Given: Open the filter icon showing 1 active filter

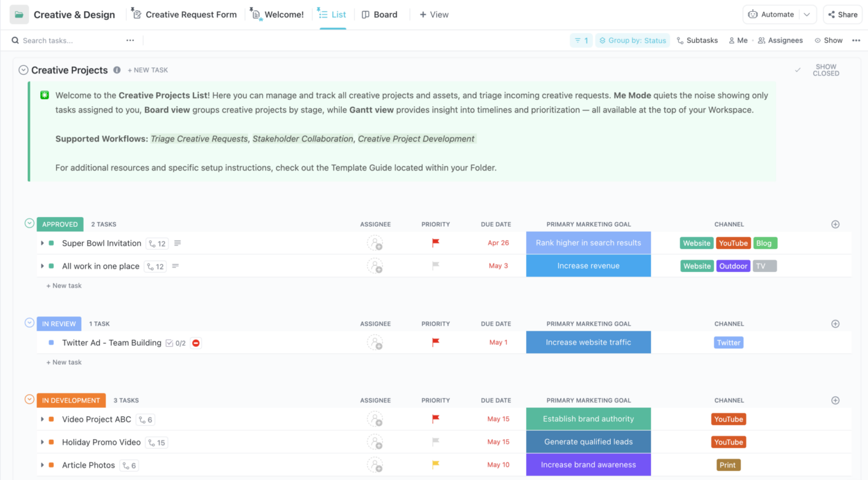Looking at the screenshot, I should click(x=581, y=40).
